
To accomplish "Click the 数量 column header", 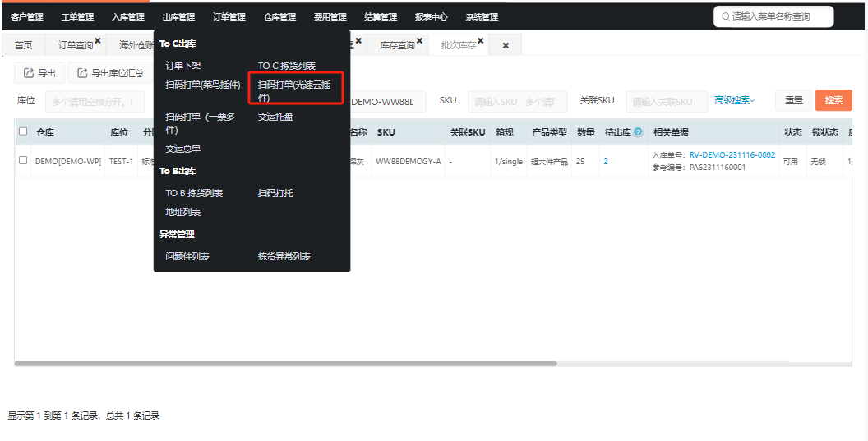I will click(x=586, y=132).
